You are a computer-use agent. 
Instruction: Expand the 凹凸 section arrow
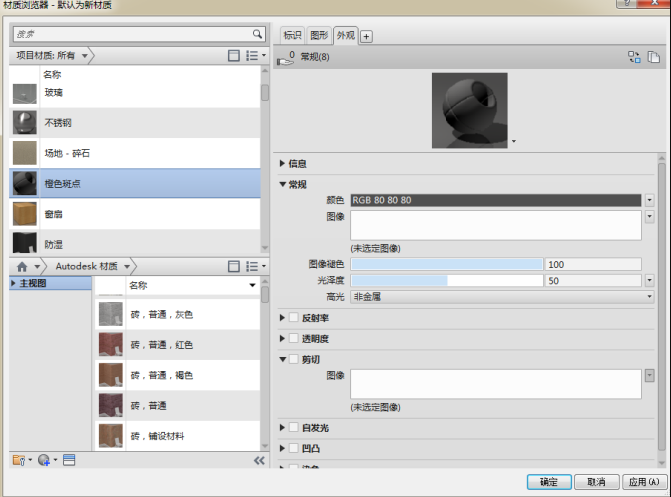click(282, 448)
